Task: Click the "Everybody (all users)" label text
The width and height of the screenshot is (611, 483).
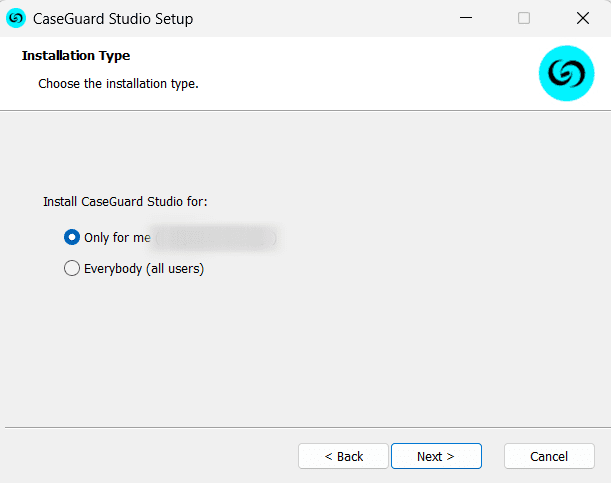Action: (144, 268)
